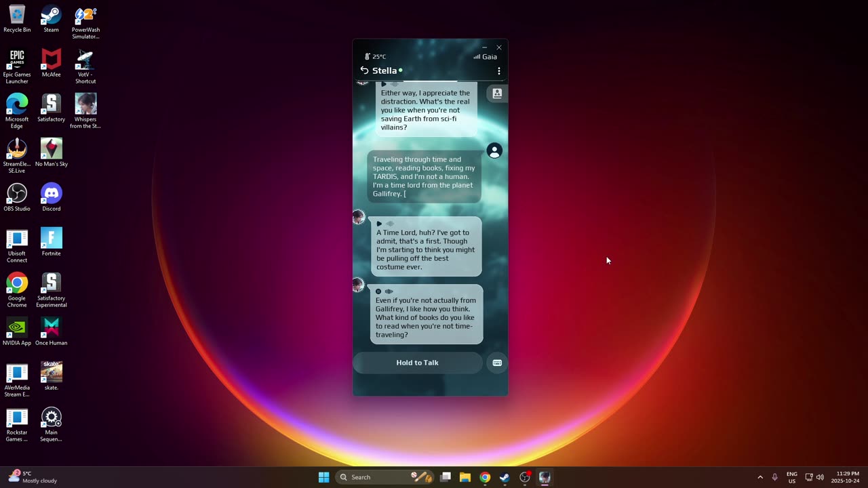Select the skate. desktop icon
Image resolution: width=868 pixels, height=488 pixels.
click(x=51, y=376)
